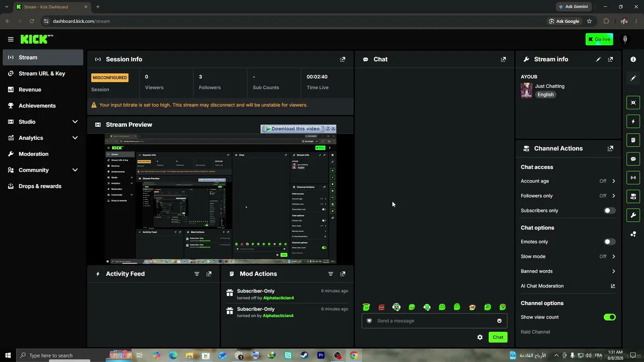Image resolution: width=644 pixels, height=362 pixels.
Task: Open Moderation page
Action: click(43, 154)
